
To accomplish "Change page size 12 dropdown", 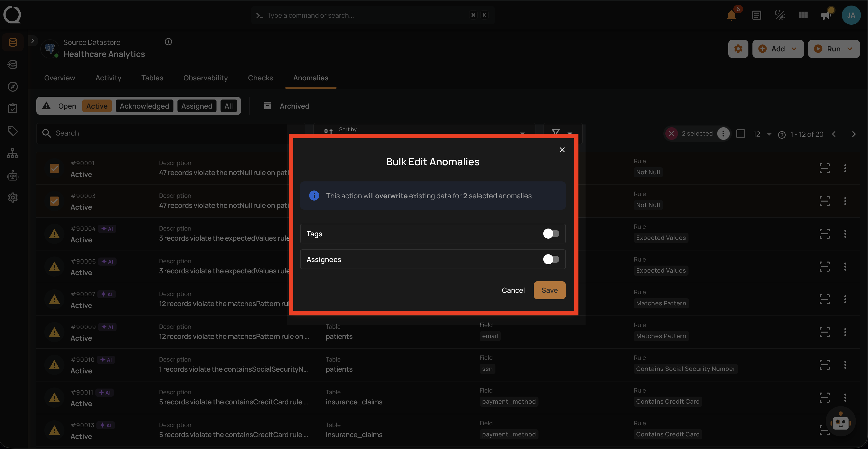I will click(x=762, y=134).
